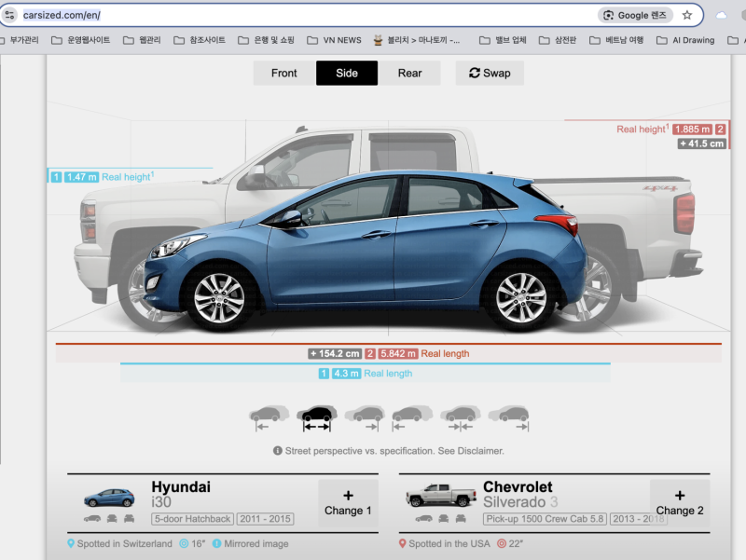Screen dimensions: 746x560
Task: Show Chevrolet front view via small icon
Action: tap(444, 519)
